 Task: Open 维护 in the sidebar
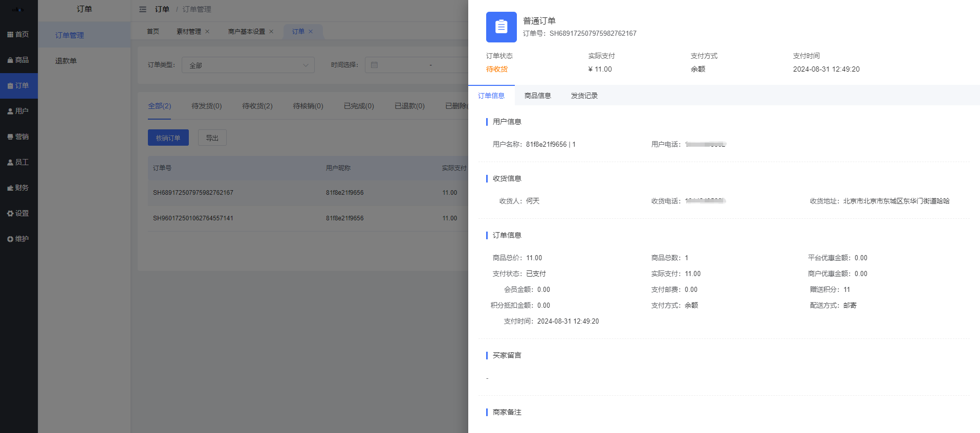(x=18, y=239)
